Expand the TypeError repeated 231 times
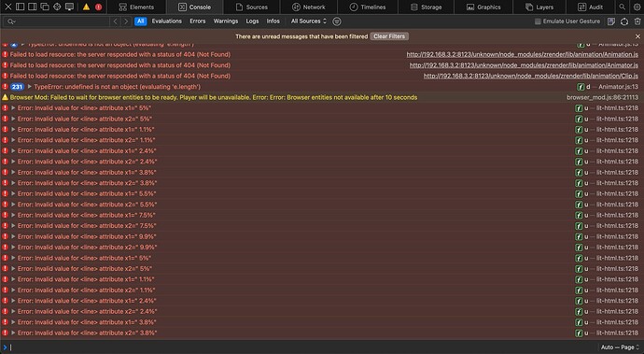The image size is (644, 354). click(30, 87)
